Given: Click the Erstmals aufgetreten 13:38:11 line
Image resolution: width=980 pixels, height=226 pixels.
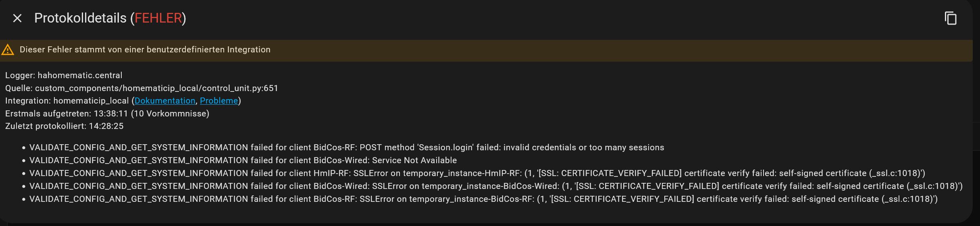Looking at the screenshot, I should pyautogui.click(x=107, y=114).
